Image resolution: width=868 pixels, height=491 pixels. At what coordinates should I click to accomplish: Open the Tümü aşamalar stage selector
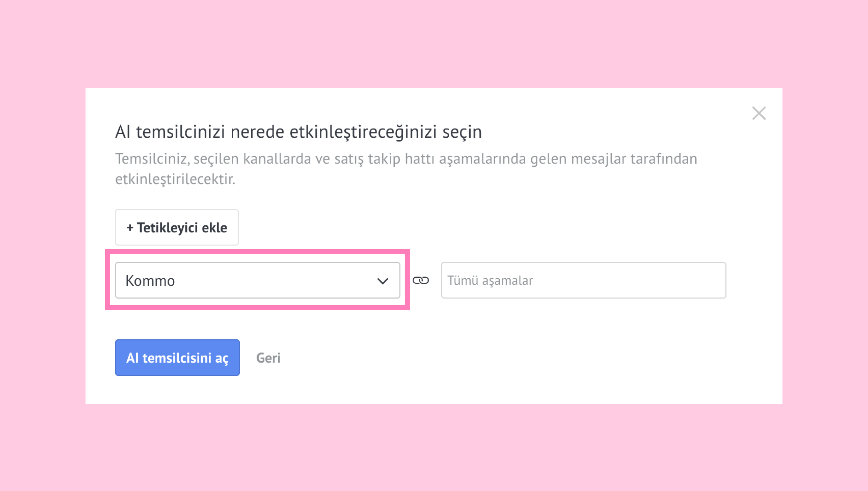tap(583, 280)
